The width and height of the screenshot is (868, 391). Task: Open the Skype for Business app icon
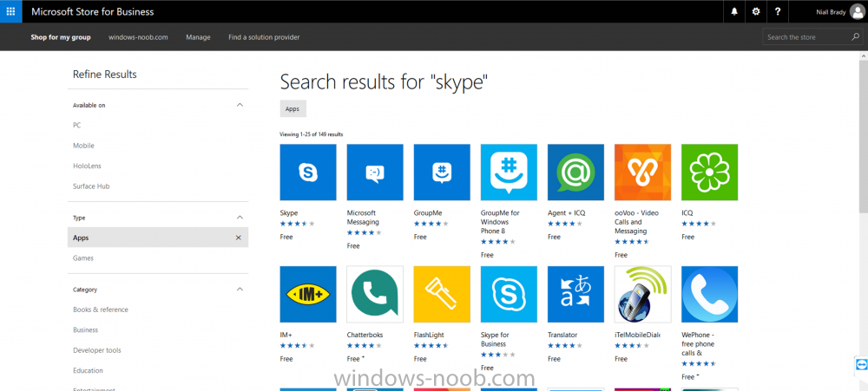click(x=509, y=294)
